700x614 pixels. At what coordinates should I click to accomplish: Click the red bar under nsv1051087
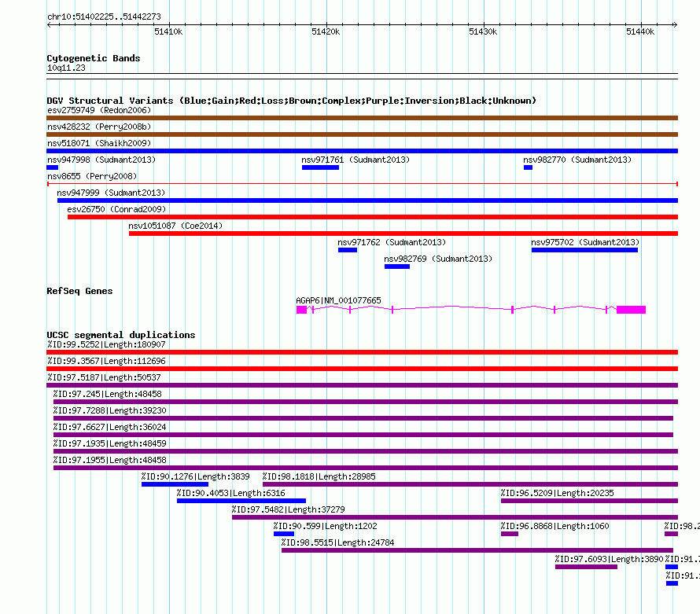[403, 233]
